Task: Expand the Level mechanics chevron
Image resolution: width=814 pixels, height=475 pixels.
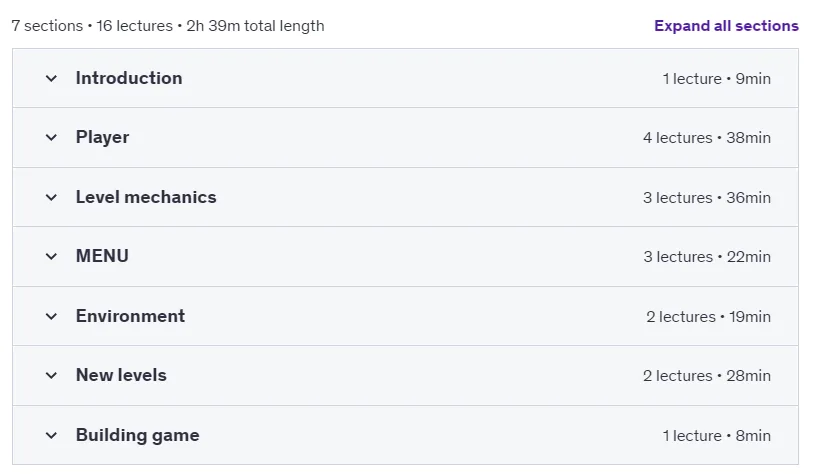Action: click(x=51, y=197)
